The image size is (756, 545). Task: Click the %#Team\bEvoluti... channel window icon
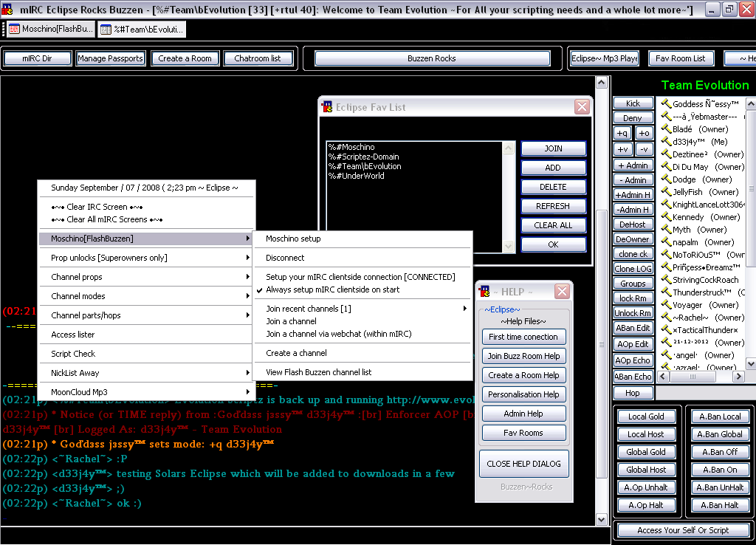coord(106,30)
